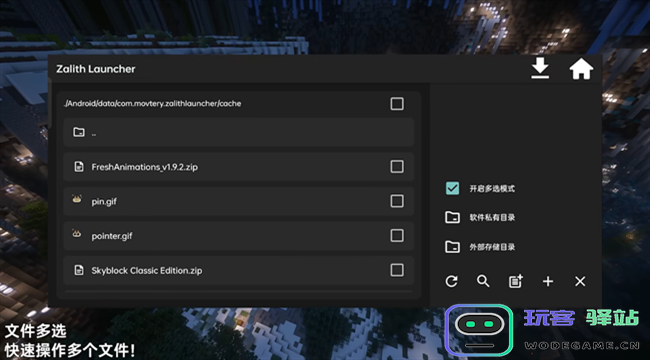Open the parent folder ".." entry

click(239, 132)
